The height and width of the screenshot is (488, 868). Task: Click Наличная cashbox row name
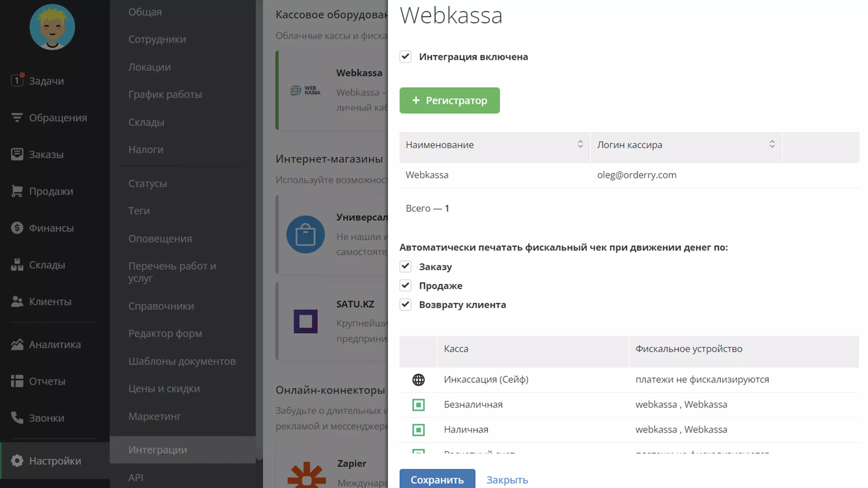pyautogui.click(x=466, y=430)
